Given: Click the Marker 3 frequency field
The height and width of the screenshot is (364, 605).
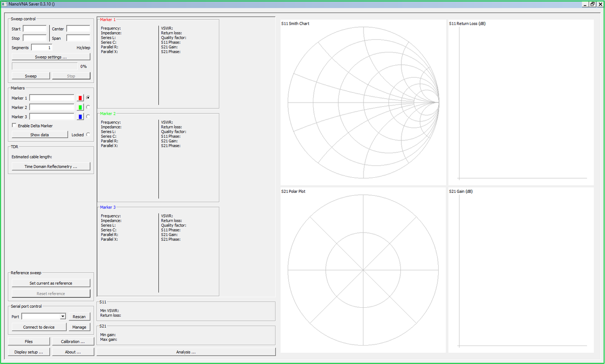Looking at the screenshot, I should pos(52,117).
